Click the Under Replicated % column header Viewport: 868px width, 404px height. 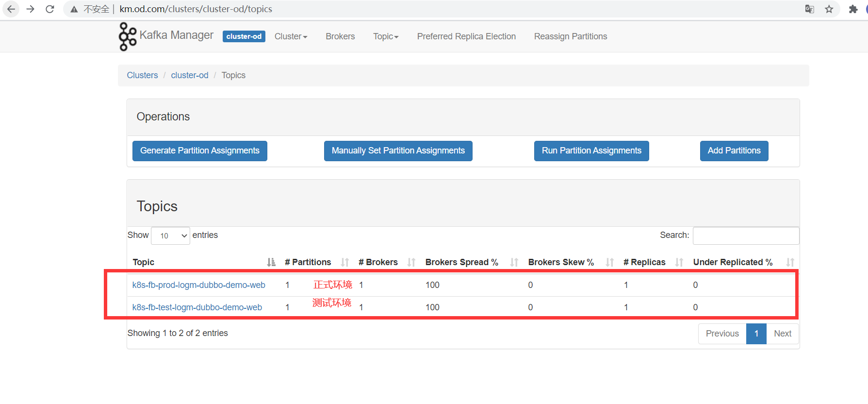point(733,262)
